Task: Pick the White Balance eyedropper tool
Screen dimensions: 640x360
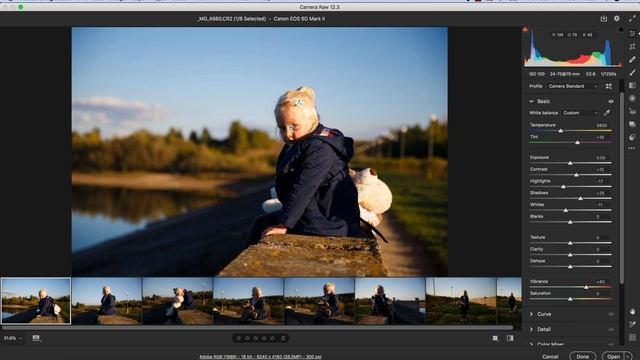Action: pyautogui.click(x=607, y=113)
